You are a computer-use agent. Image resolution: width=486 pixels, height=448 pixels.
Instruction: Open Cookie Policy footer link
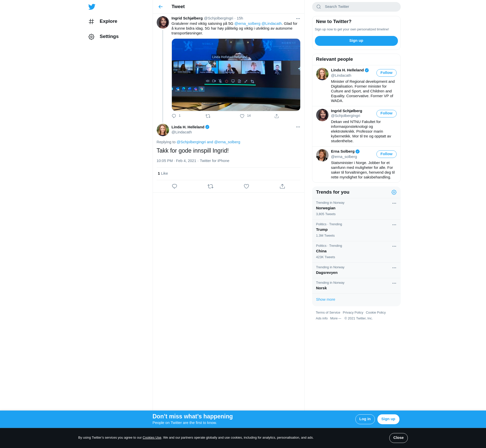coord(376,313)
